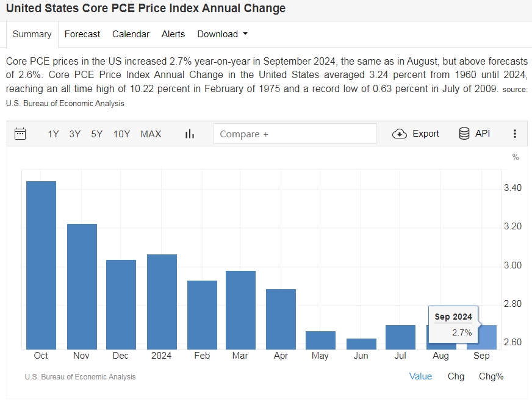532x402 pixels.
Task: Click the bar chart type icon
Action: [189, 134]
